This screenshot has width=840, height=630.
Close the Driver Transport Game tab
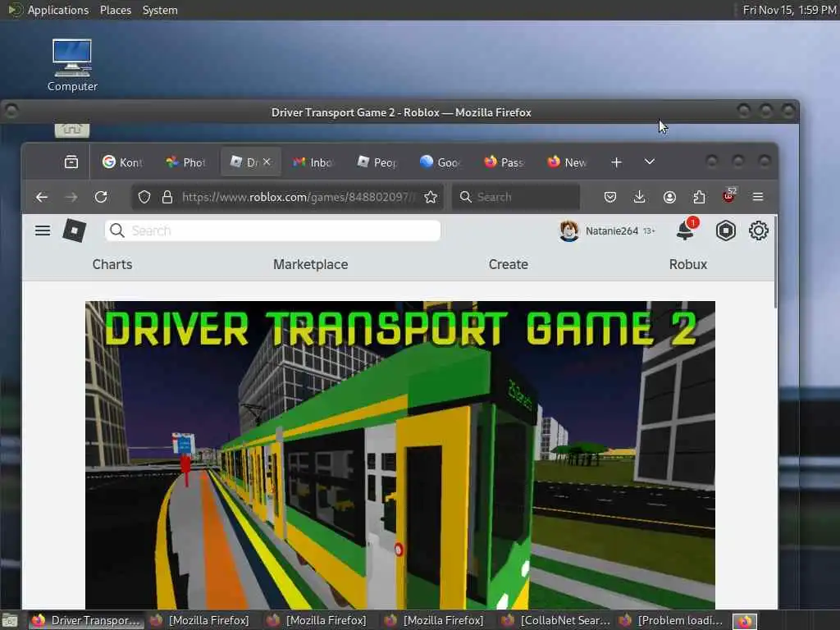[267, 162]
